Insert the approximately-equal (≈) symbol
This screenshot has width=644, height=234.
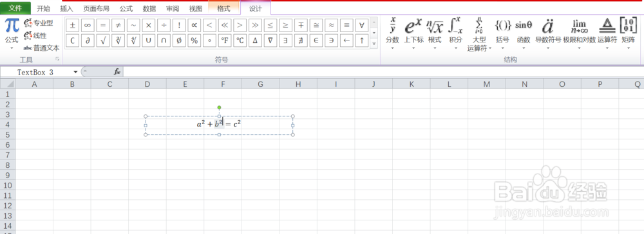[x=331, y=25]
